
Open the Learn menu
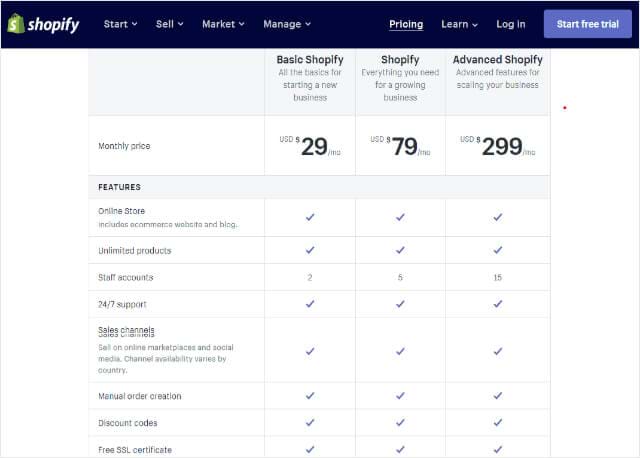(459, 24)
